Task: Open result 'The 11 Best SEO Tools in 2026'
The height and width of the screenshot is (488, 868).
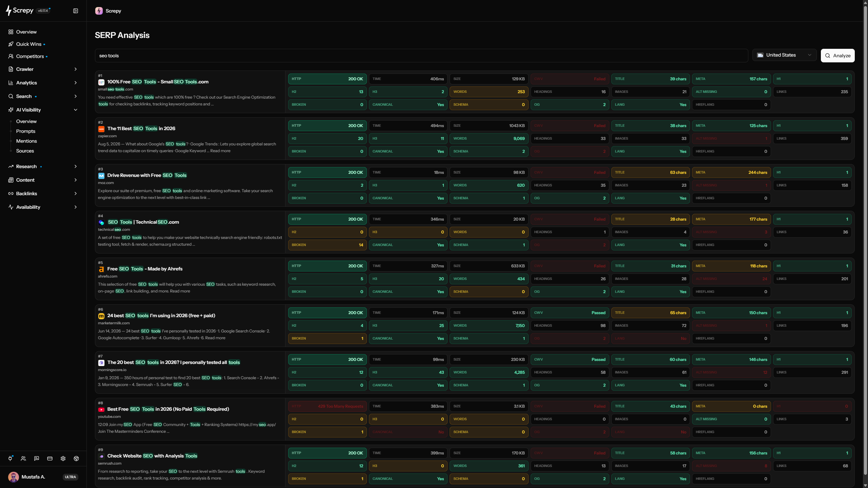Action: [x=141, y=128]
